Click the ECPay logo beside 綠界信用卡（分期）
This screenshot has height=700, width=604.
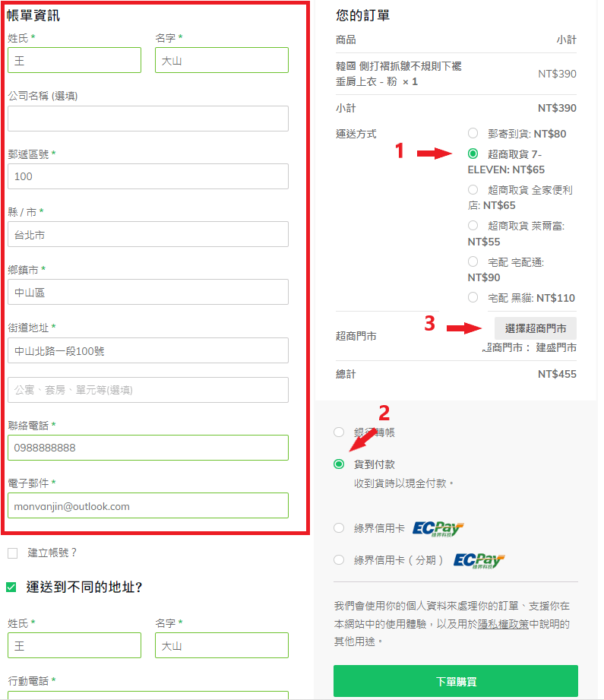coord(479,560)
